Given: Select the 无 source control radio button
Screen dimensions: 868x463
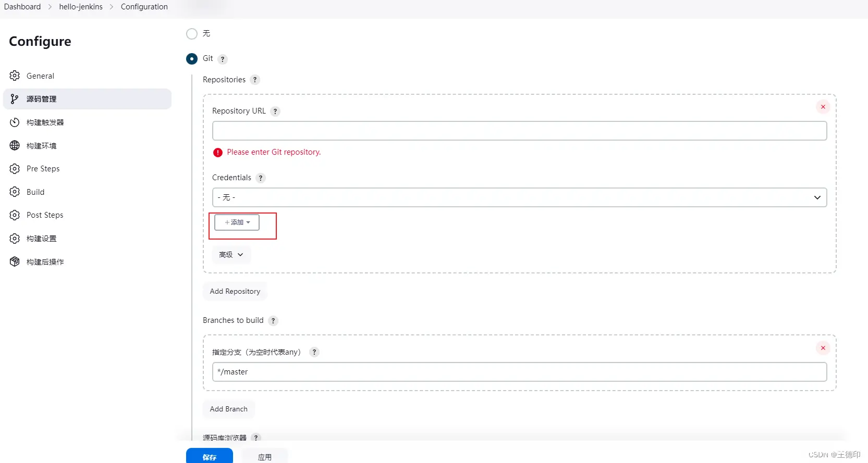Looking at the screenshot, I should point(192,34).
